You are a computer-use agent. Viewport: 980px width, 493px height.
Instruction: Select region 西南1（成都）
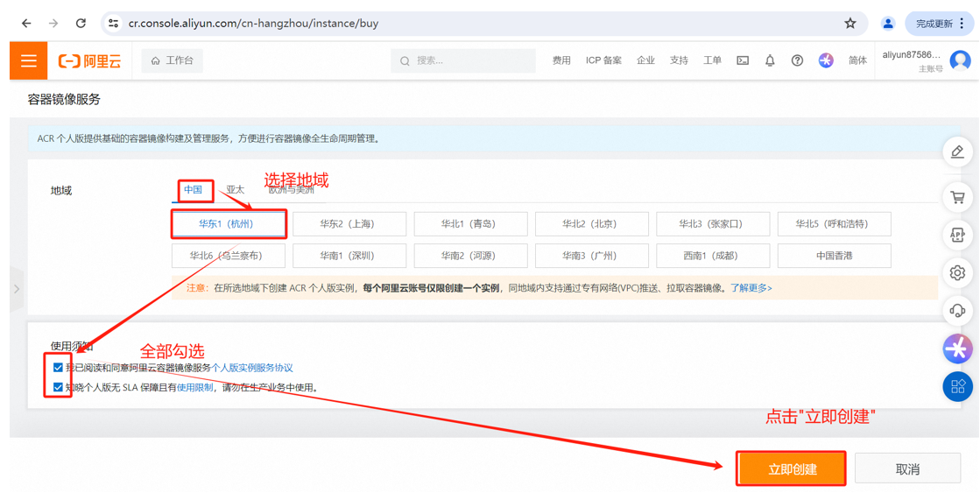click(x=713, y=256)
